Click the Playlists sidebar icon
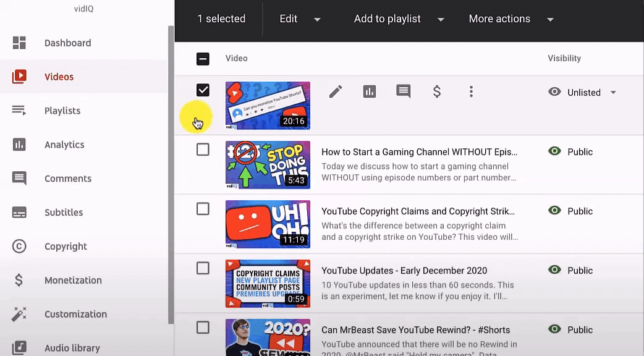The width and height of the screenshot is (644, 356). (x=19, y=111)
